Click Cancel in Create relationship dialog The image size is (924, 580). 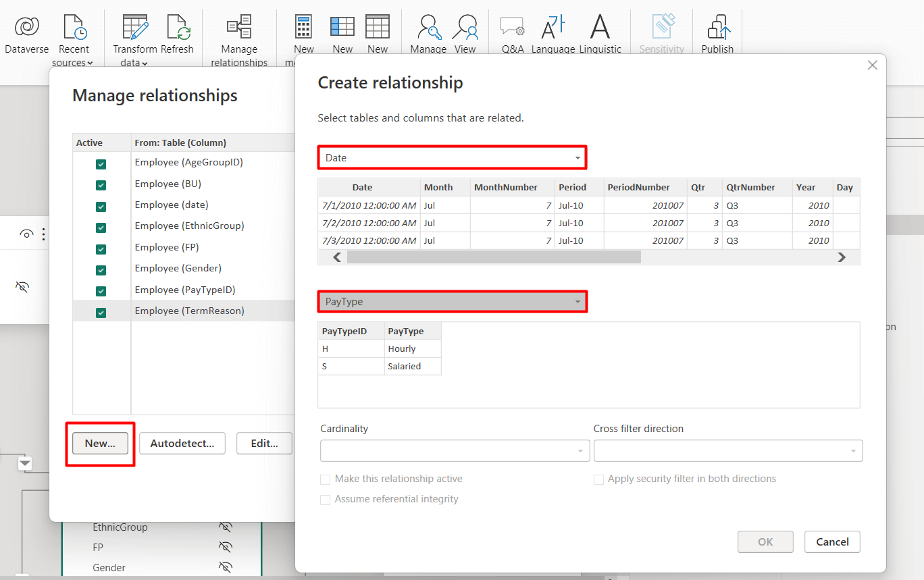pos(832,542)
